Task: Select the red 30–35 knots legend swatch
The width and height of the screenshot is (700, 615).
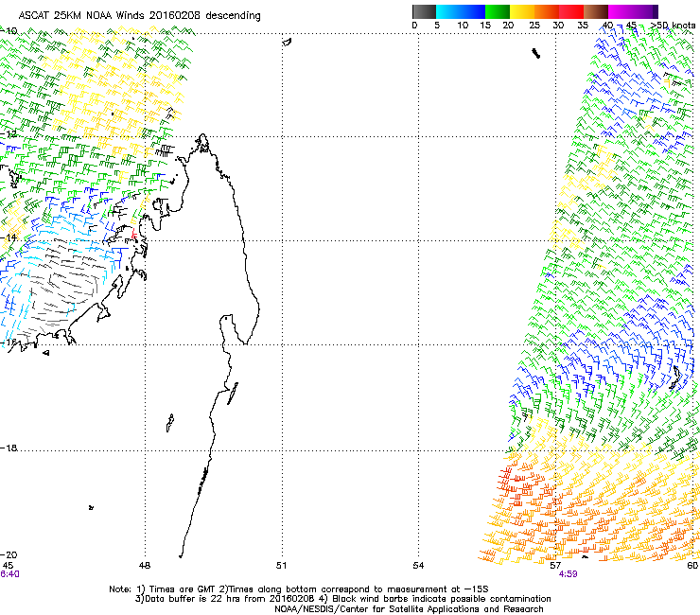Action: tap(571, 11)
